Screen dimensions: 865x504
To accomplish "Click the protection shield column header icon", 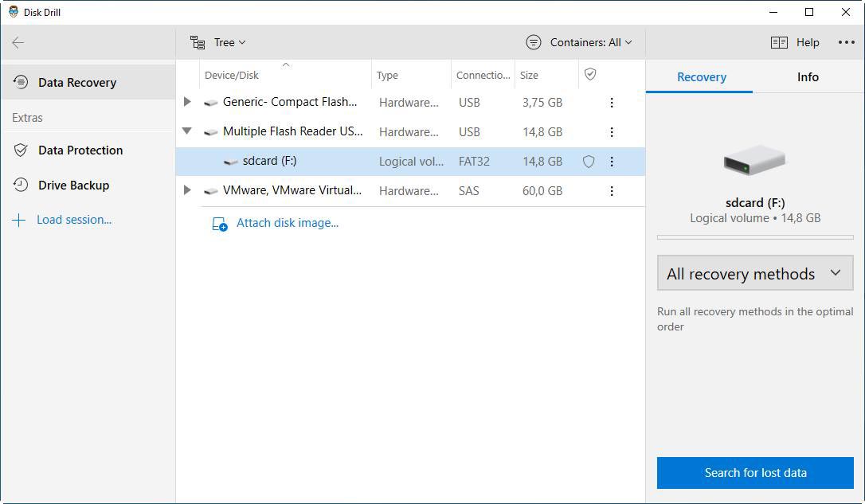I will tap(590, 74).
